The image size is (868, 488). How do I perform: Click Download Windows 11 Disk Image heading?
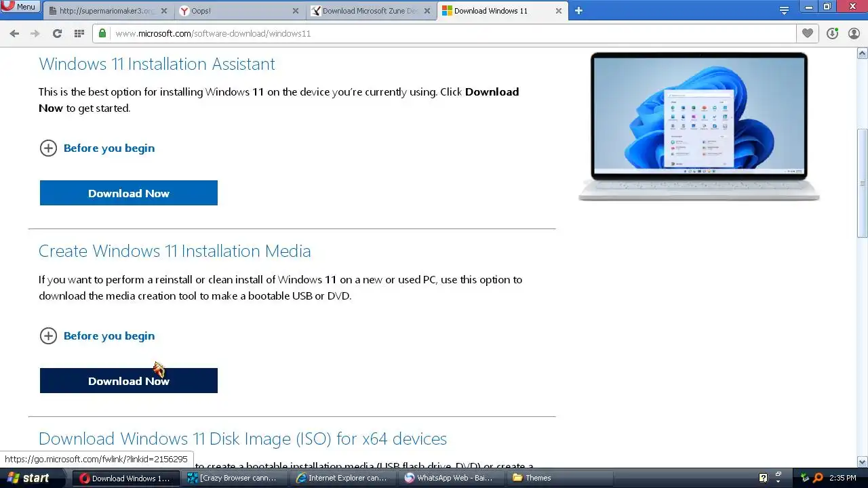click(x=243, y=439)
